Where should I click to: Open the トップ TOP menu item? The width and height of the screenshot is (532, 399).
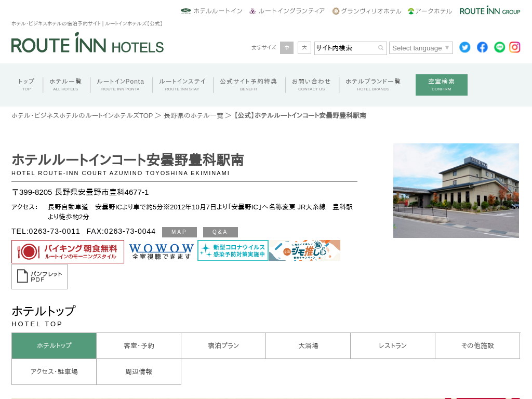[x=26, y=85]
